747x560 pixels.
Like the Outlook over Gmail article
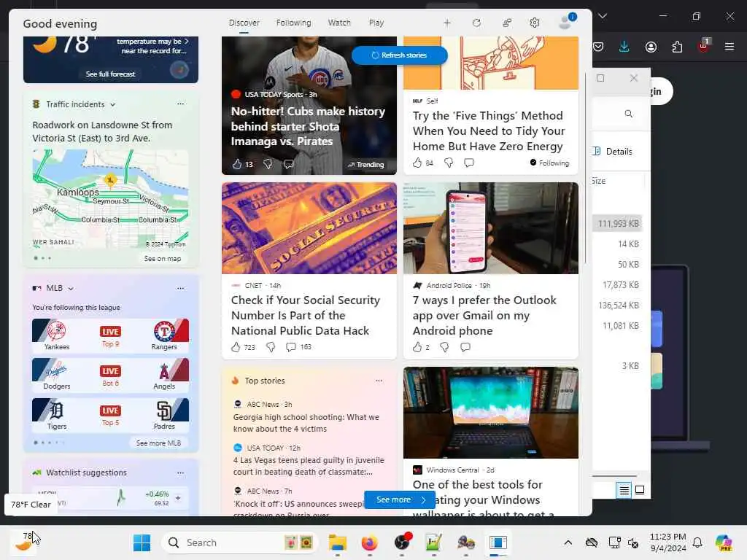click(x=417, y=347)
